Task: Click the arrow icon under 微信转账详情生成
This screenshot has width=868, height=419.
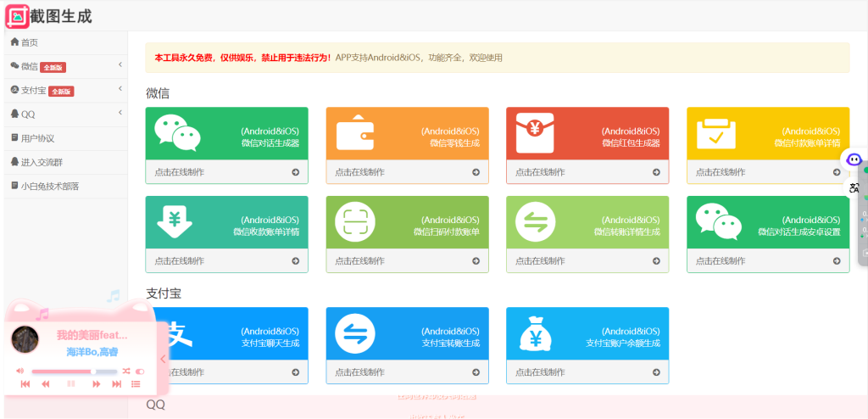Action: tap(656, 261)
